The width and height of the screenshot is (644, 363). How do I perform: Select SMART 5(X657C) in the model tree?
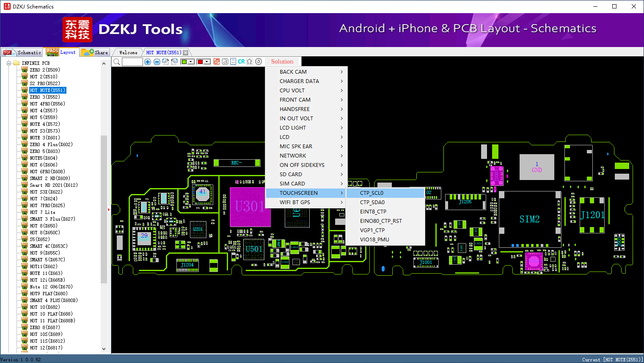click(47, 260)
